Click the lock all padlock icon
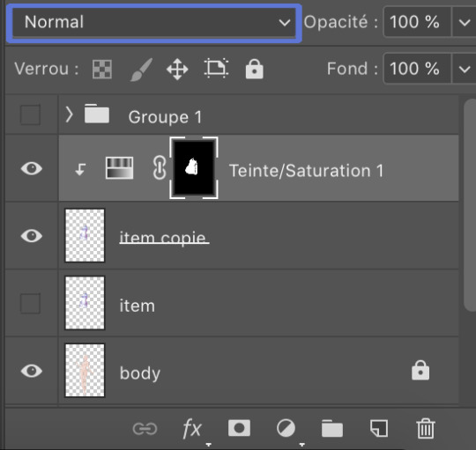The height and width of the screenshot is (450, 476). (255, 70)
